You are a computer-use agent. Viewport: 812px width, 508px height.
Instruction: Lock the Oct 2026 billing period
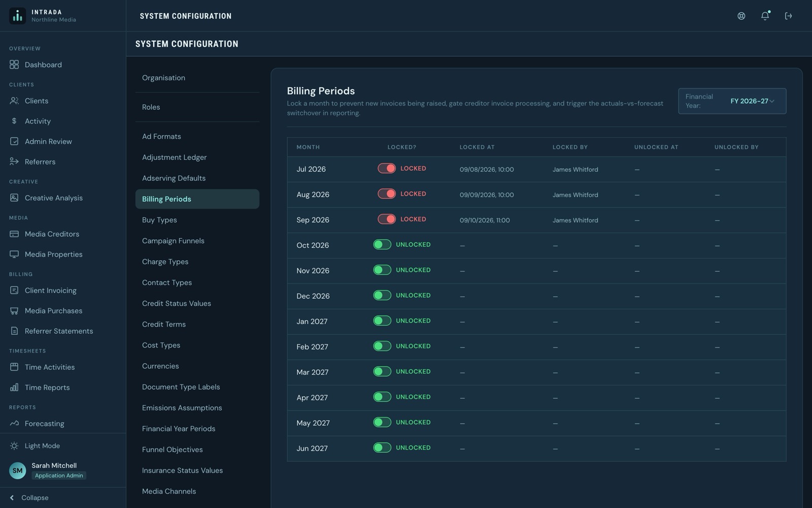(x=382, y=244)
